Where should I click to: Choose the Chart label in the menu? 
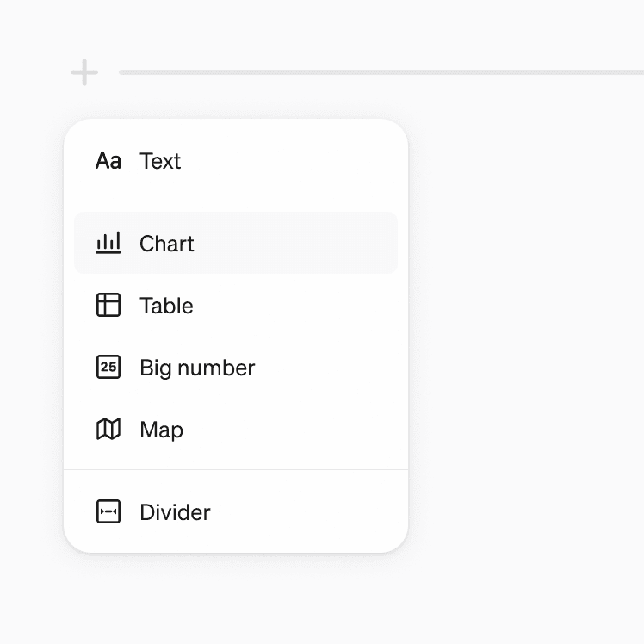pyautogui.click(x=167, y=244)
